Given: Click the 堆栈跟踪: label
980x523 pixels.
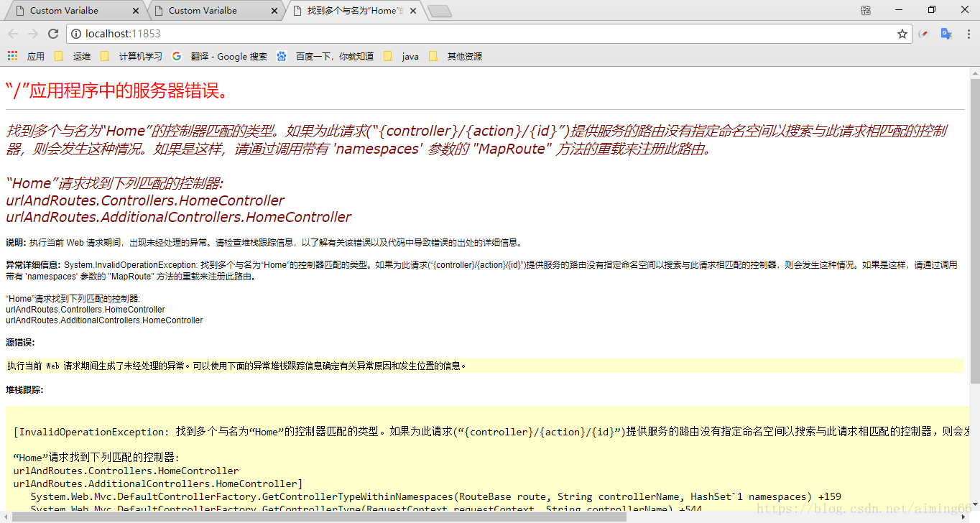Looking at the screenshot, I should (x=24, y=390).
